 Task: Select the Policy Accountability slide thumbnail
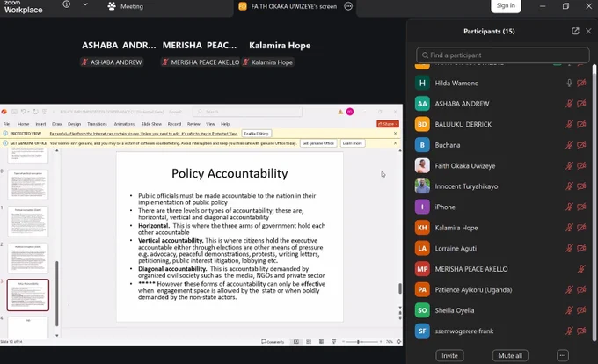(x=28, y=295)
